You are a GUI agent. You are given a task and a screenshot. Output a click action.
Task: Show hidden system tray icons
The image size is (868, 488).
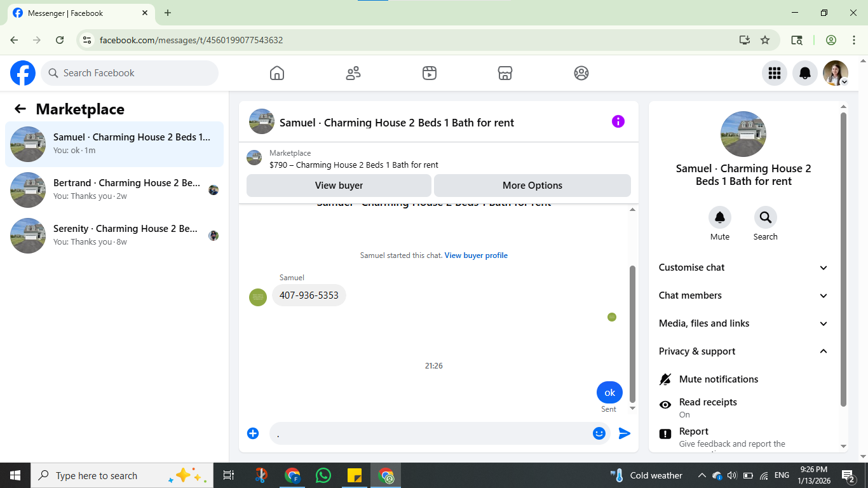coord(702,475)
